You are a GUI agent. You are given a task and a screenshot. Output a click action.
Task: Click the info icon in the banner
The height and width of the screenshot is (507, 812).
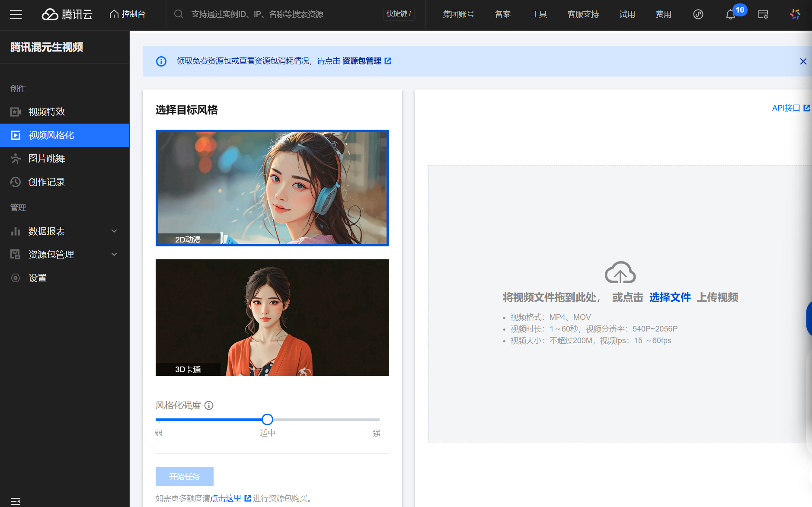pyautogui.click(x=161, y=61)
